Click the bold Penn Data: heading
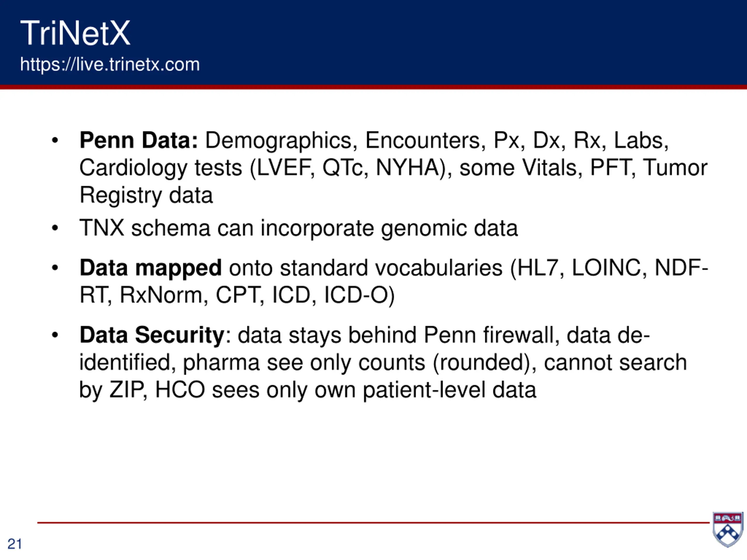Screen dimensions: 747x560 pyautogui.click(x=139, y=140)
